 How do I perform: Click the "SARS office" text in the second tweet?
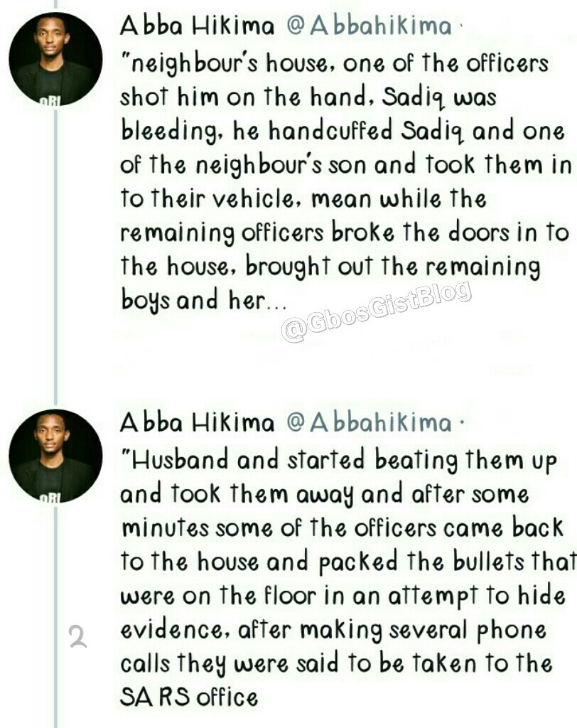tap(189, 697)
